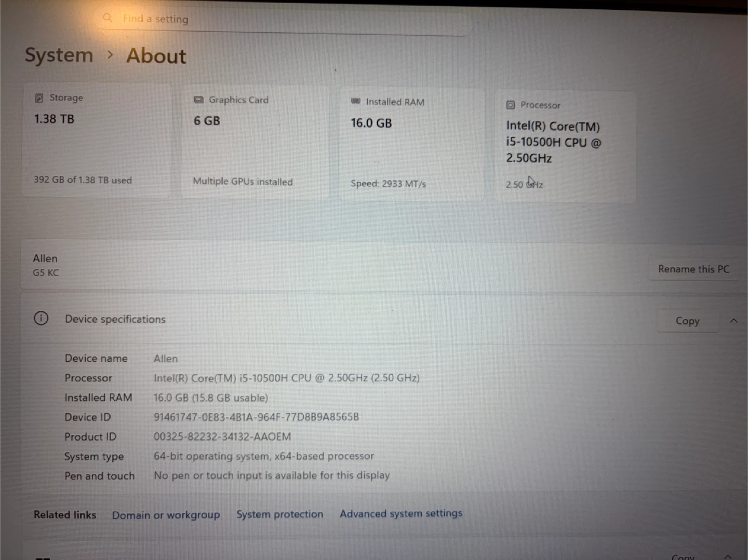Open Domain or workgroup link
Screen dimensions: 748x560
click(166, 515)
